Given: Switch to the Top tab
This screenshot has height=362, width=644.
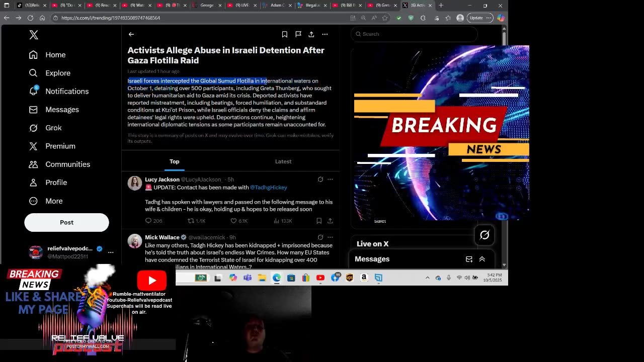Looking at the screenshot, I should pos(174,161).
